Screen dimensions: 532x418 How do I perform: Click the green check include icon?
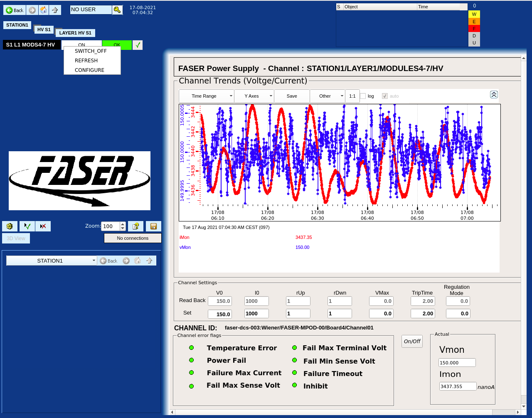27,226
